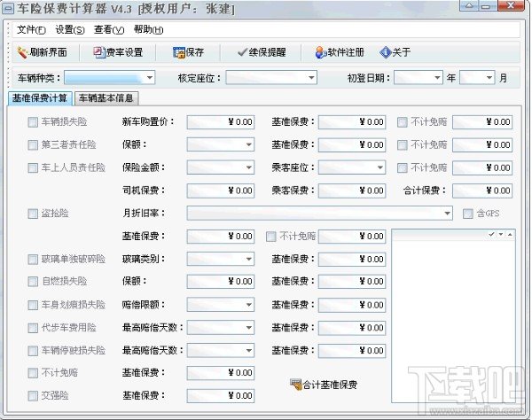Screen dimensions: 532x420
Task: Open the 设置(S) menu
Action: (70, 30)
